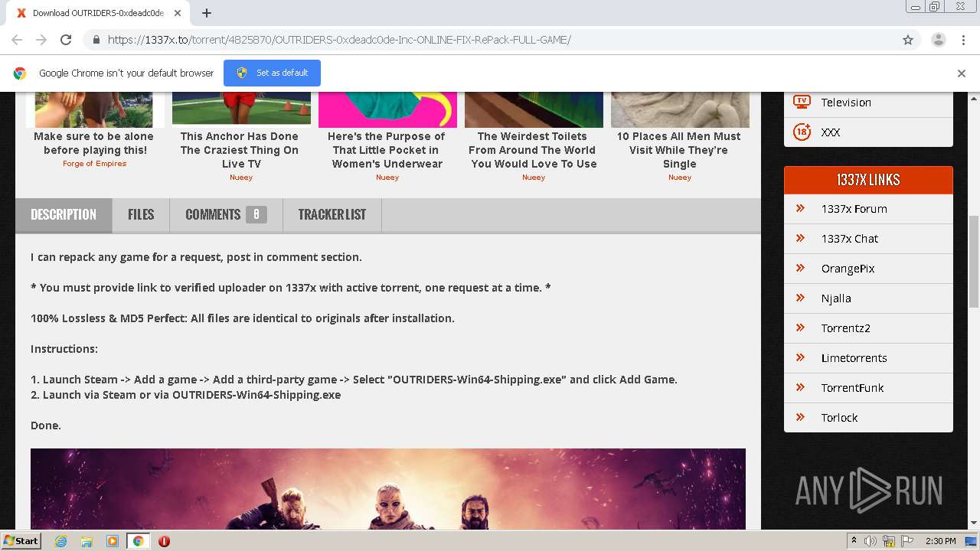The height and width of the screenshot is (551, 980).
Task: Click the arrow icon beside Torlock
Action: point(800,417)
